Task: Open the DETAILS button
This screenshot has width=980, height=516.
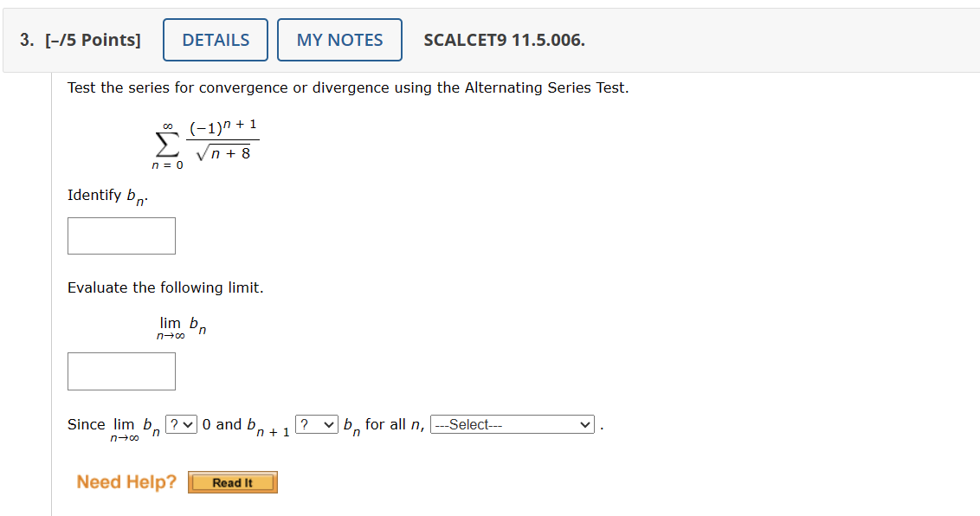Action: [x=216, y=40]
